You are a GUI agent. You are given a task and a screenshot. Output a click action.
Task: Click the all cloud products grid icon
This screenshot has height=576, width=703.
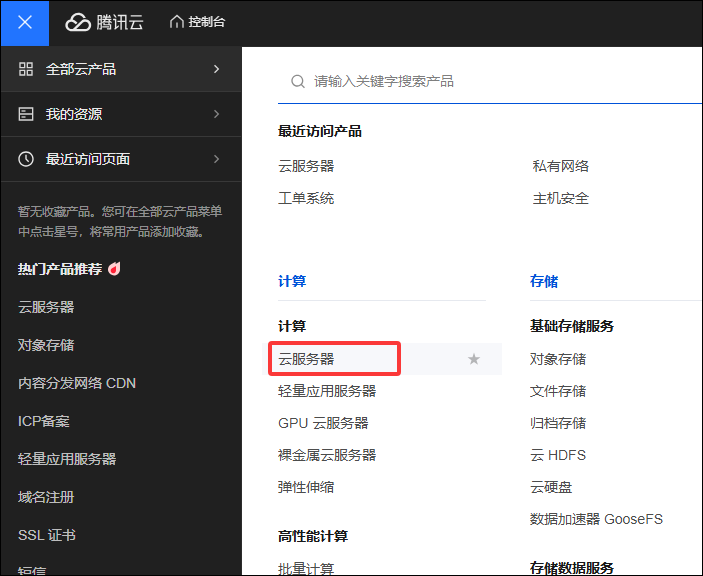click(x=26, y=69)
